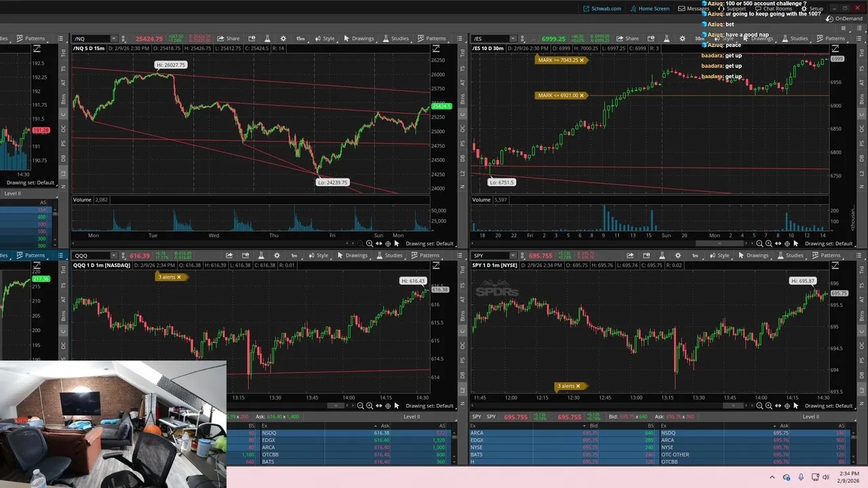
Task: Click the gear settings icon on /ES chart
Action: click(x=682, y=39)
